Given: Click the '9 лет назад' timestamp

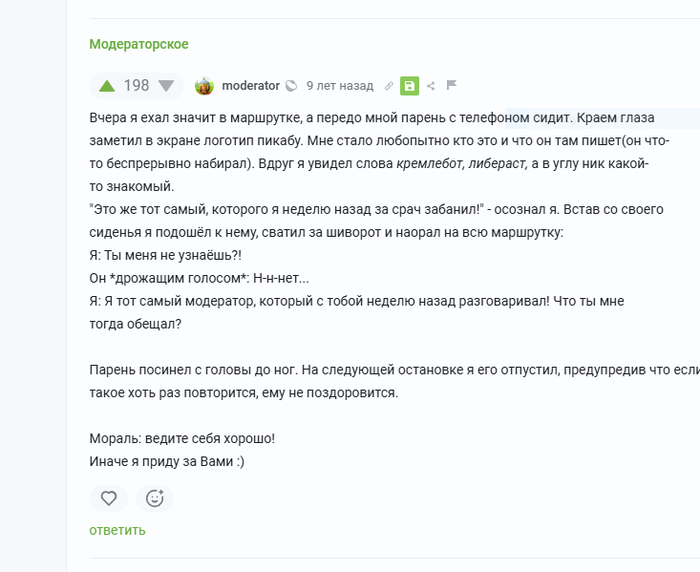Looking at the screenshot, I should pos(340,86).
